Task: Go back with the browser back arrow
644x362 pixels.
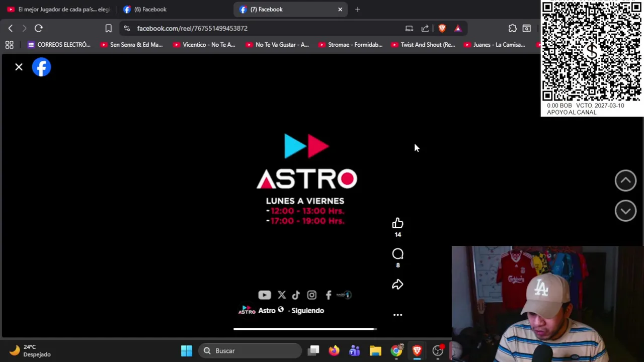Action: click(11, 28)
